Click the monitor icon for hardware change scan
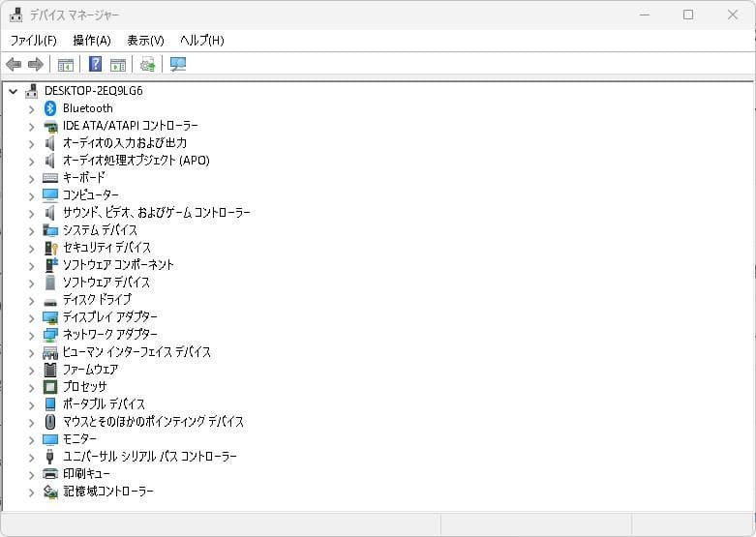 pyautogui.click(x=178, y=65)
